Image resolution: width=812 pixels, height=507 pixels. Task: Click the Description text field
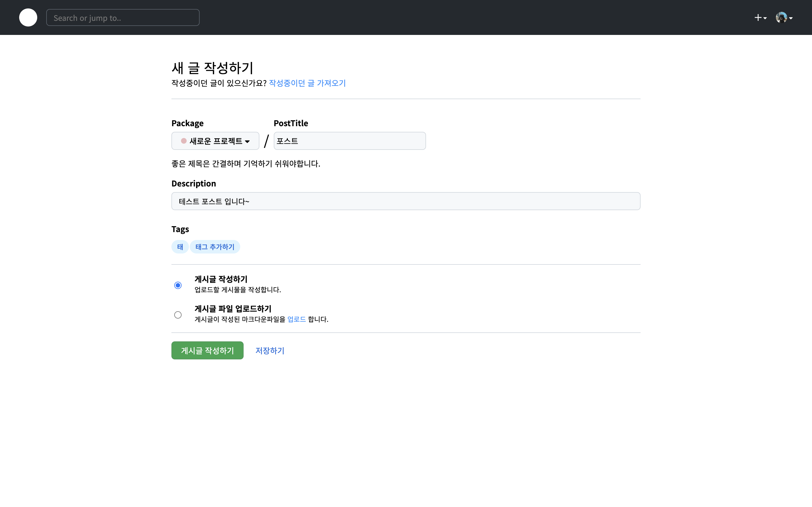(406, 201)
